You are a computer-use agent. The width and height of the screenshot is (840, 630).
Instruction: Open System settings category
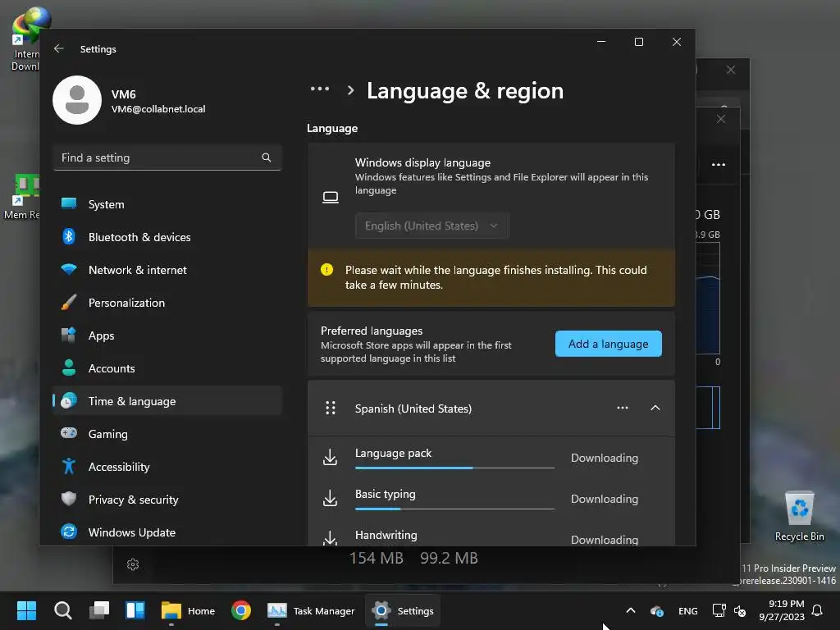pos(167,204)
